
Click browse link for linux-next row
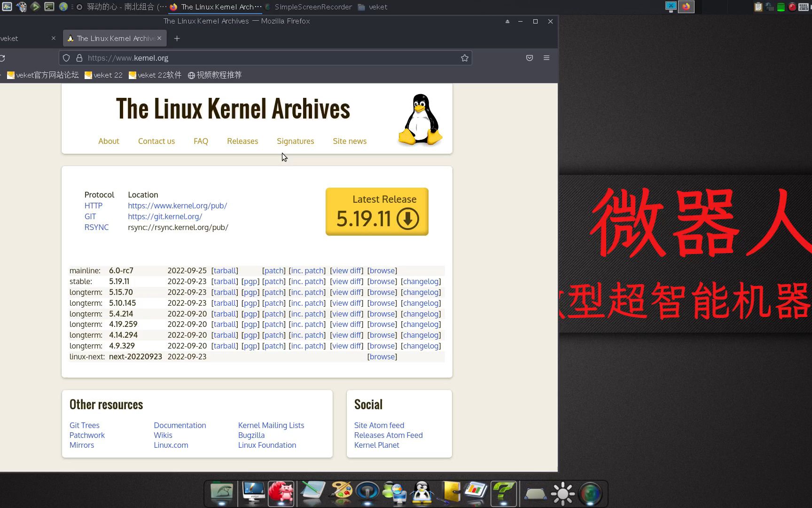(382, 357)
